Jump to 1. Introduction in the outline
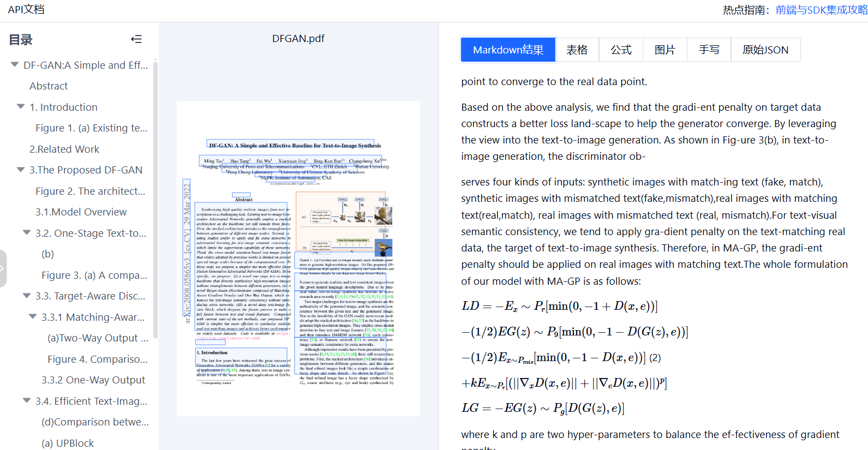The height and width of the screenshot is (450, 868). 63,107
